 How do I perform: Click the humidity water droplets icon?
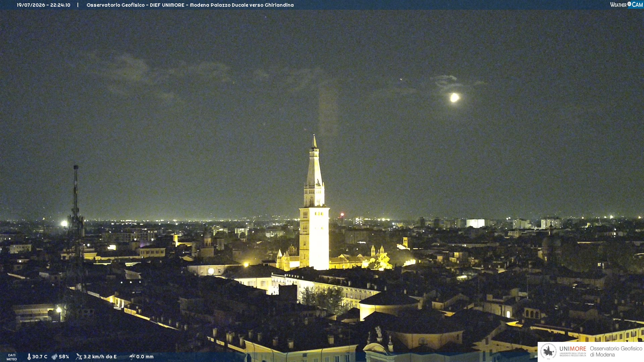[54, 357]
